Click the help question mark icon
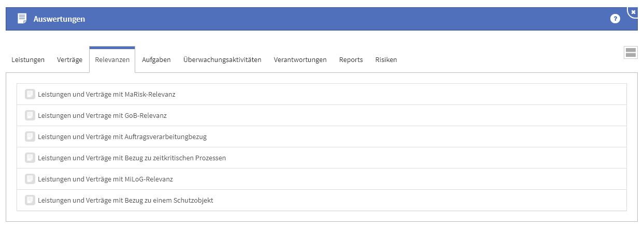This screenshot has height=228, width=644. click(615, 19)
